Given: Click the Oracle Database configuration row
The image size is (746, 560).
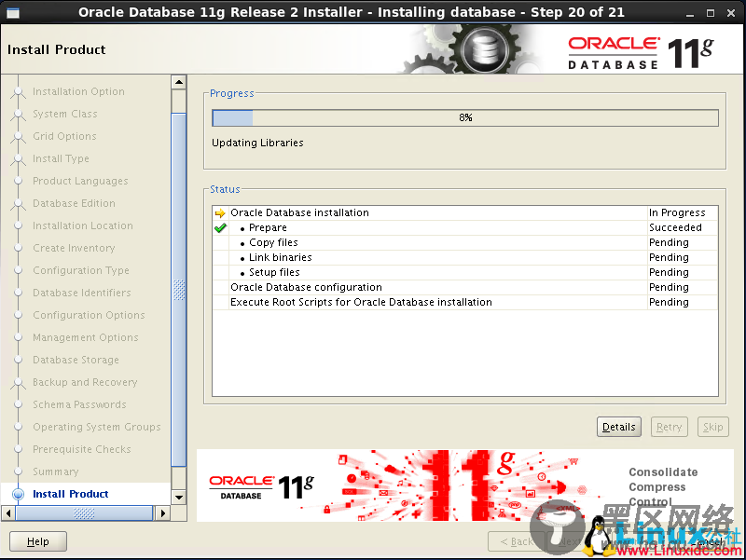Looking at the screenshot, I should pos(464,287).
